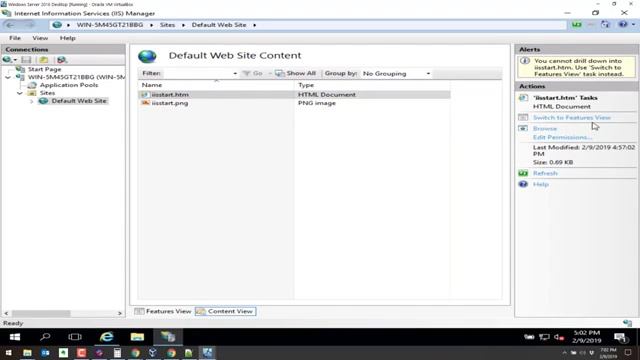Click the blue Help question mark icon
This screenshot has height=360, width=640.
(523, 184)
